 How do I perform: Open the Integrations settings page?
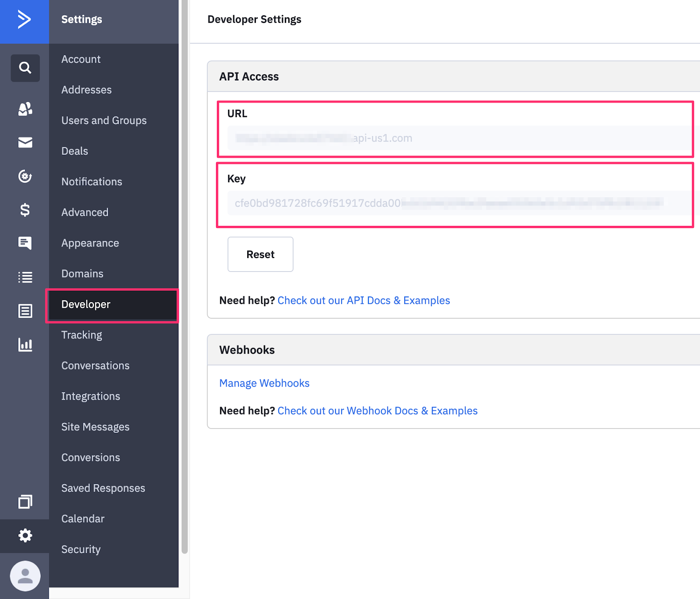[x=91, y=397]
